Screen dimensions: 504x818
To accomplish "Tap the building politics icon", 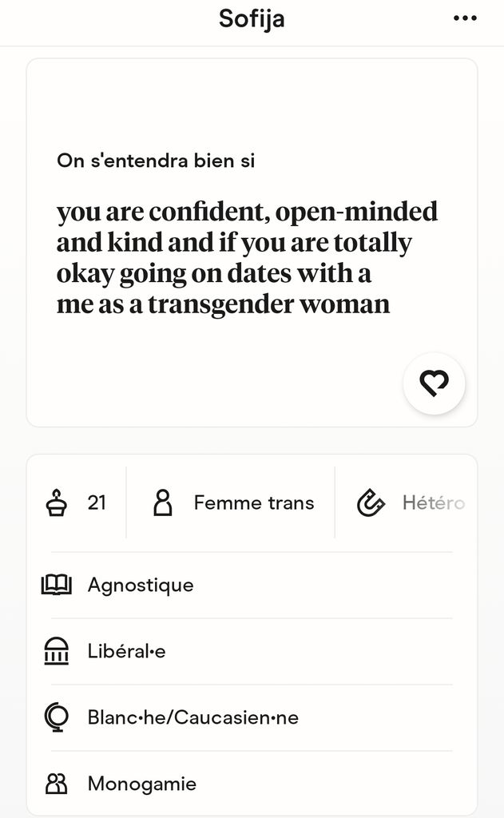I will point(57,651).
